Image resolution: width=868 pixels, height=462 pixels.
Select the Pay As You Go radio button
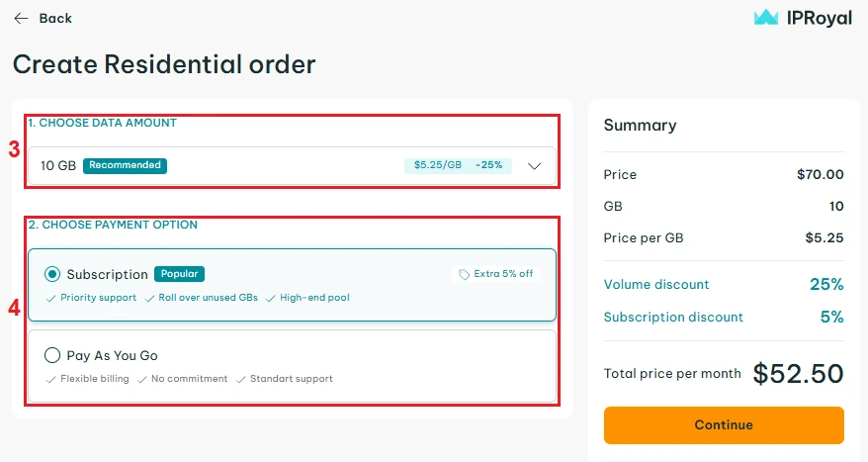coord(52,355)
